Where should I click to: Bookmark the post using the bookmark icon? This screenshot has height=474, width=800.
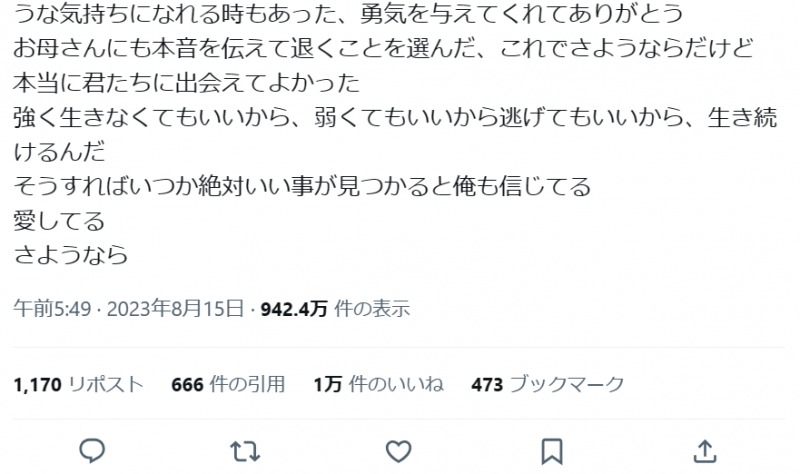[x=552, y=452]
